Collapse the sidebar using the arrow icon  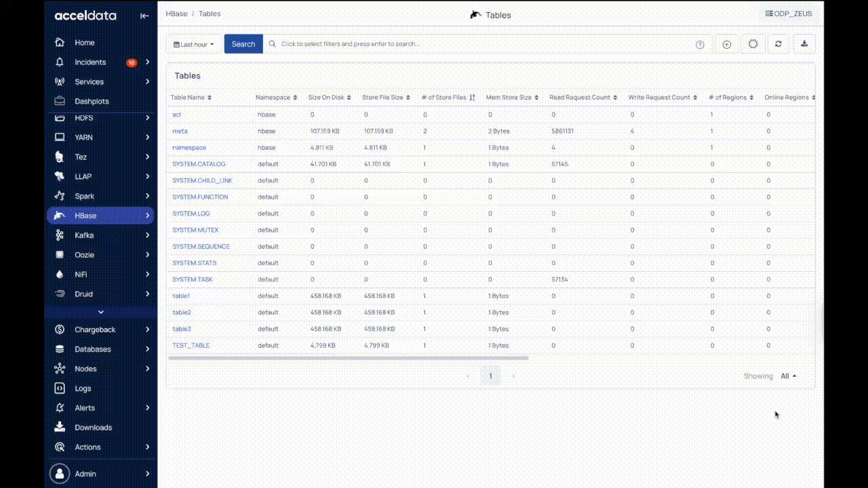(144, 16)
